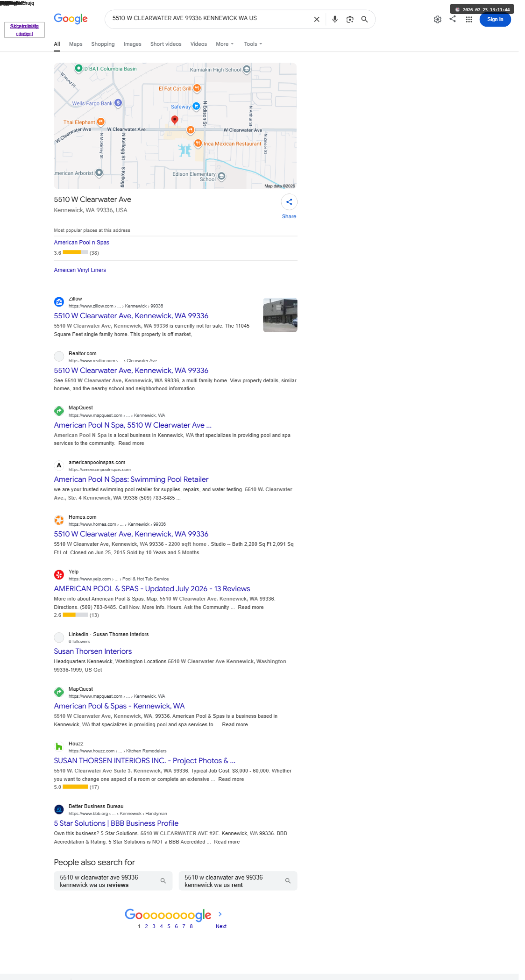Click the Yelp favicon
Viewport: 525px width, 980px height.
(59, 575)
